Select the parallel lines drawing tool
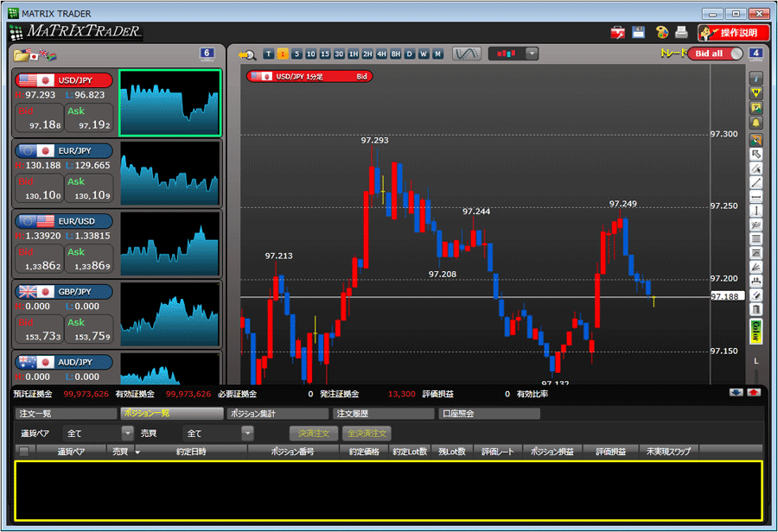The image size is (778, 532). point(756,239)
